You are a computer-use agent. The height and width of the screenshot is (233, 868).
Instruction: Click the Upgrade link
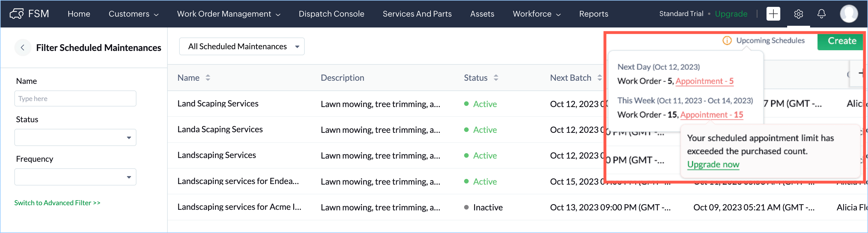pyautogui.click(x=731, y=14)
